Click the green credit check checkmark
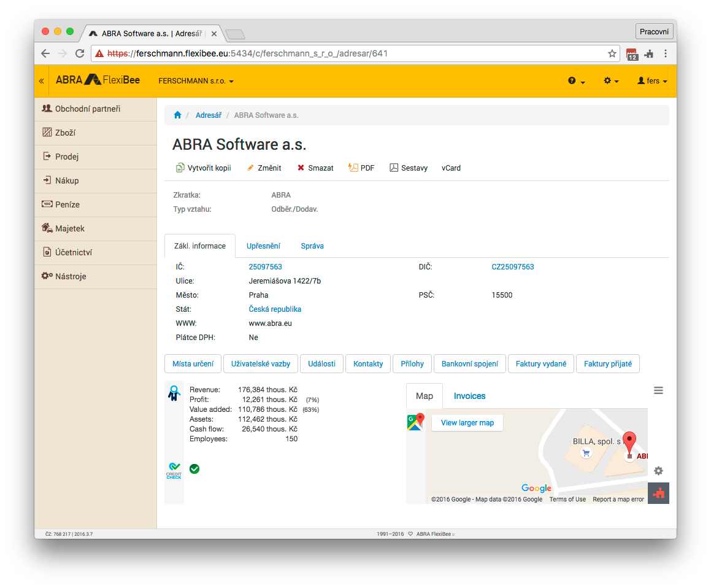 pos(194,469)
